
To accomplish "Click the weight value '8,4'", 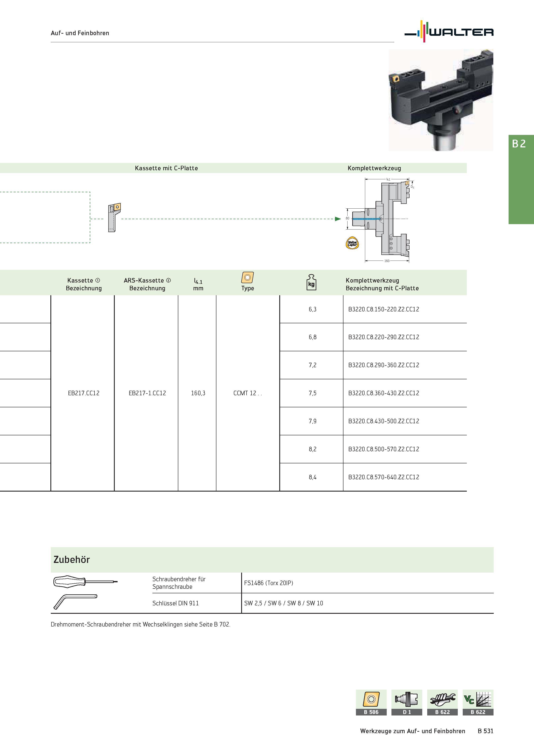I will click(313, 477).
